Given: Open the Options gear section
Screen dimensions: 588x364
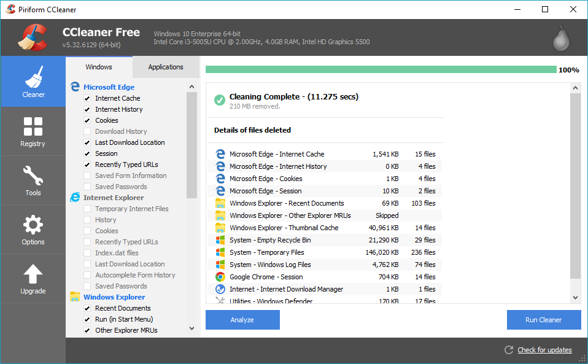Looking at the screenshot, I should (33, 230).
